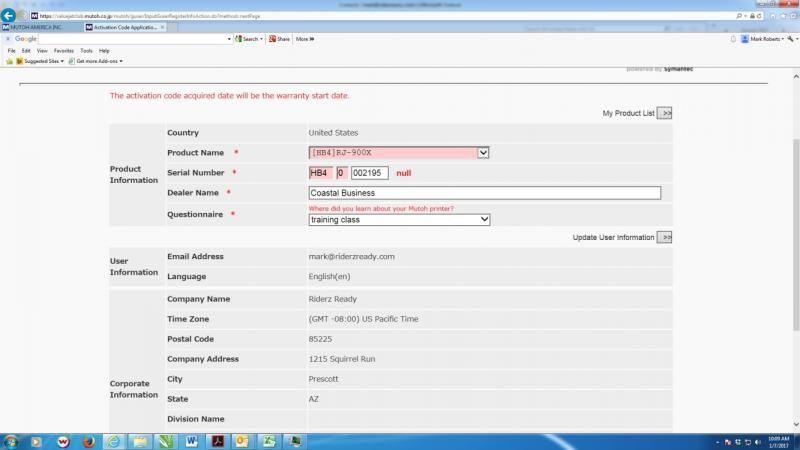Click the URL address bar
Viewport: 800px width, 450px height.
[x=383, y=16]
